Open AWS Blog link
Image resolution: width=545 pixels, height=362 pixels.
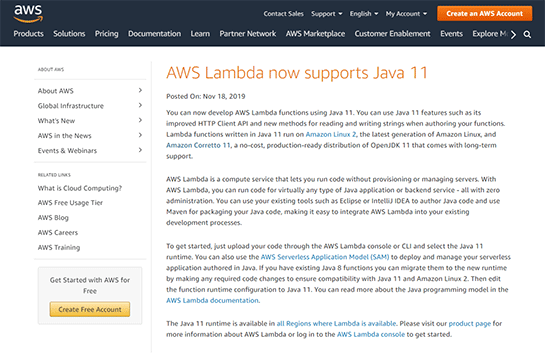[x=53, y=218]
